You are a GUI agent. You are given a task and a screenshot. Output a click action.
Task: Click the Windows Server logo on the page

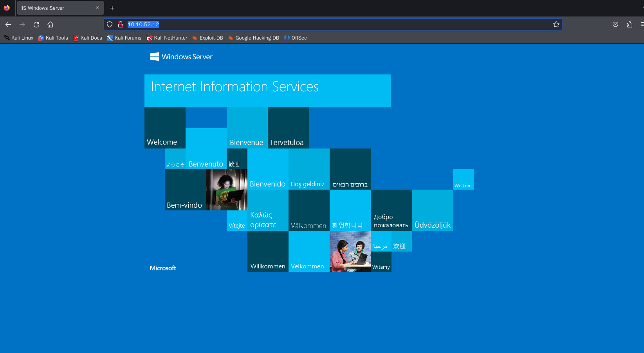point(181,57)
